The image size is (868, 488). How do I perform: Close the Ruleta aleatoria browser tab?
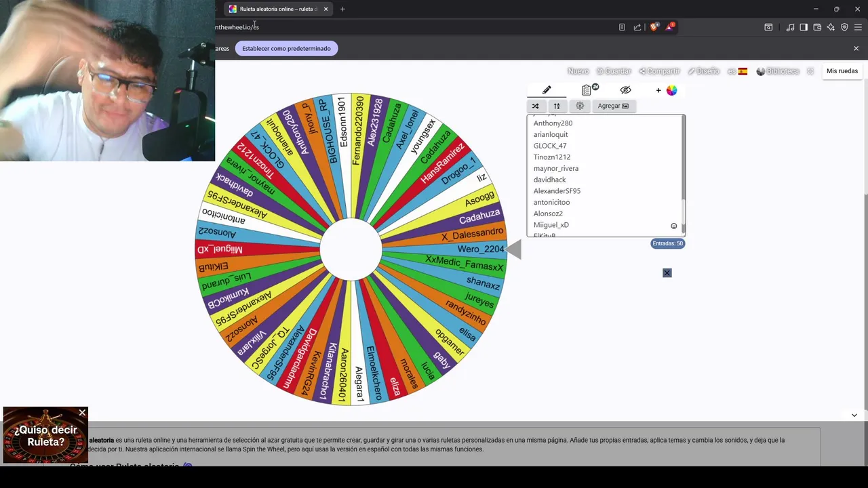325,9
